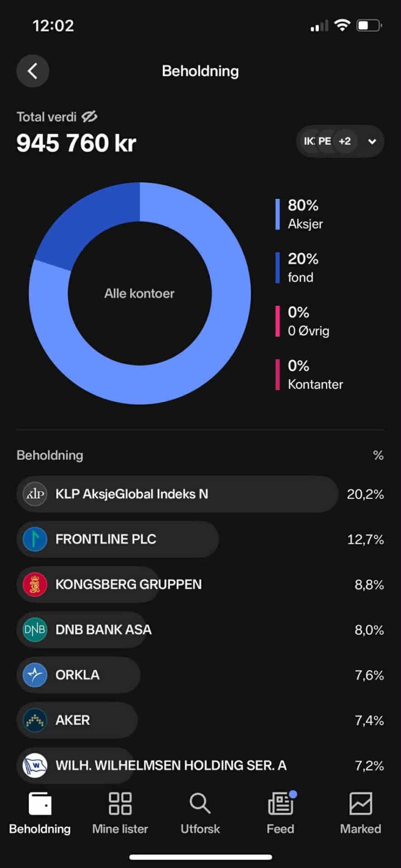Tap the DNB Bank logo icon
The height and width of the screenshot is (868, 401).
click(35, 630)
